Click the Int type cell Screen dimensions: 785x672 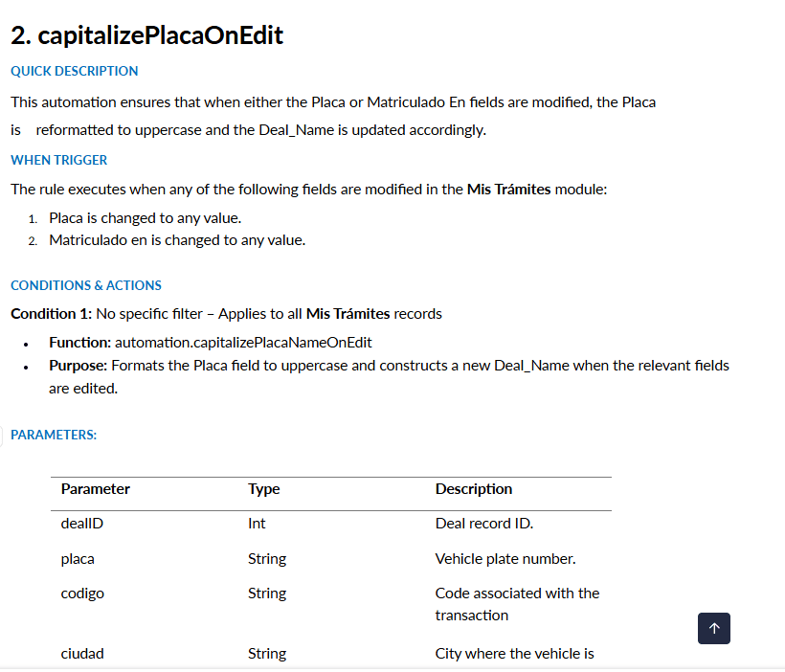[x=257, y=524]
